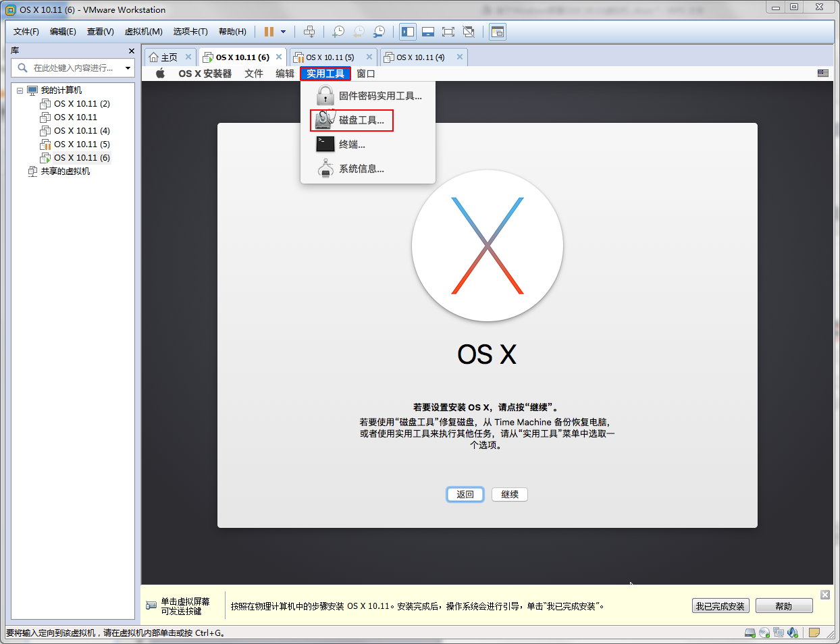Screen dimensions: 840x644
Task: Click the sound card status icon
Action: (x=793, y=633)
